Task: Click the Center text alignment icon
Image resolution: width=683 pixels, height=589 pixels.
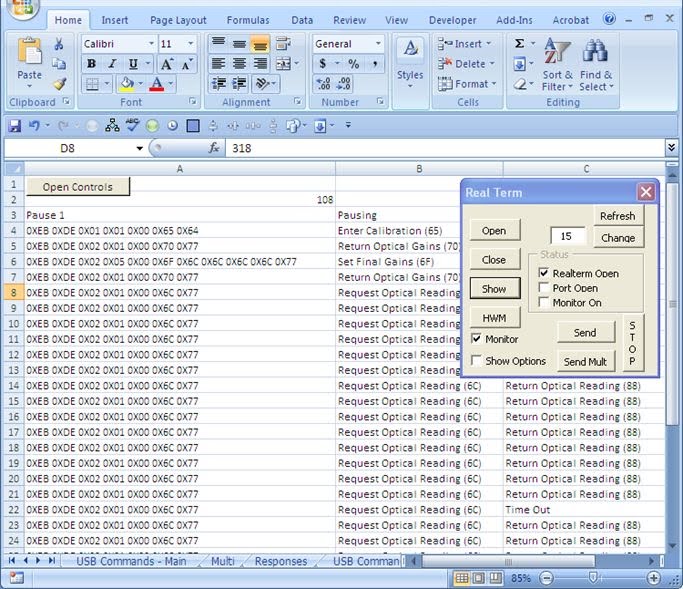Action: 239,64
